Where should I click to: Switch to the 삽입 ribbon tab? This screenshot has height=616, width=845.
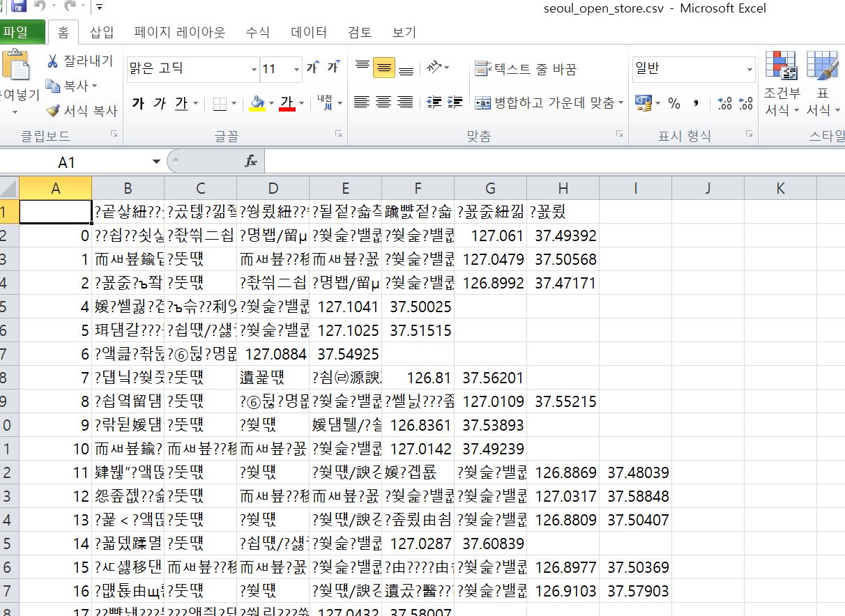pos(102,32)
